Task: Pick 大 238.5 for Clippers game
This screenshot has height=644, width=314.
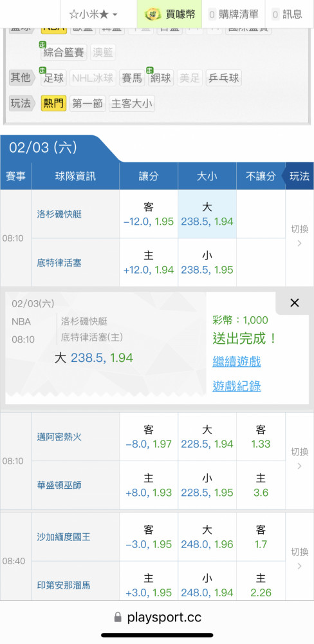Action: tap(207, 214)
